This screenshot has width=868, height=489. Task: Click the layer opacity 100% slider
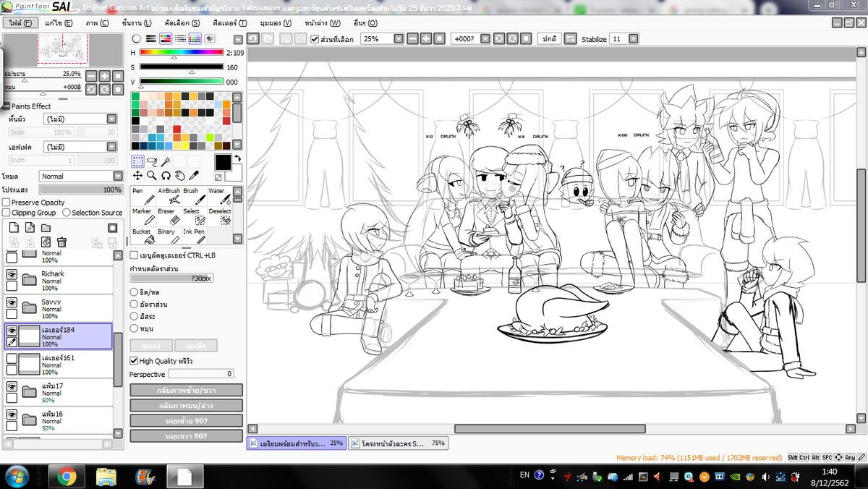pos(82,190)
